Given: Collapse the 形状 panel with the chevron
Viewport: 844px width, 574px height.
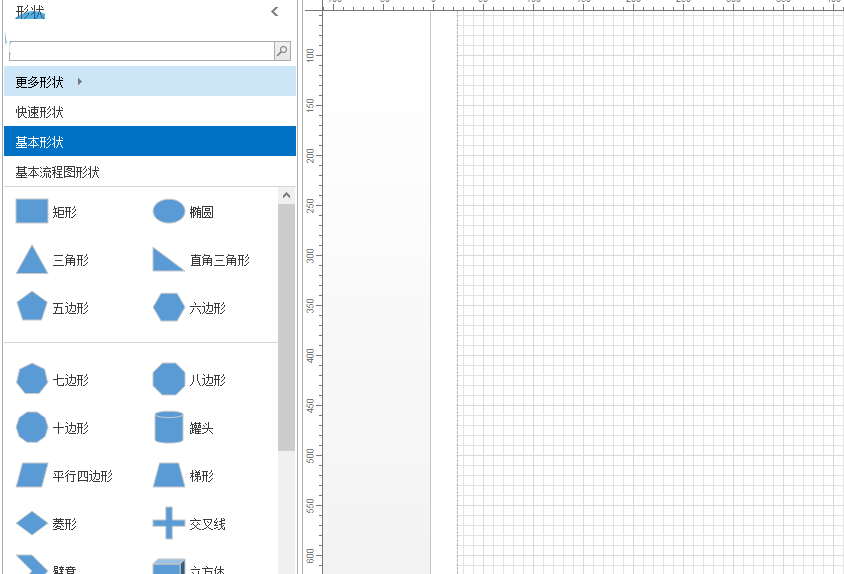Looking at the screenshot, I should 275,12.
